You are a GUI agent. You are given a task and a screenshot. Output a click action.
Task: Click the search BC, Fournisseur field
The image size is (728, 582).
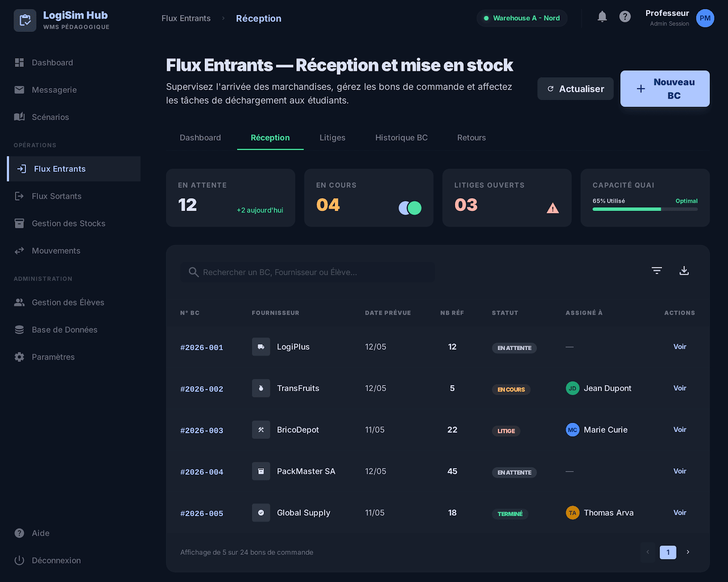[x=308, y=272]
